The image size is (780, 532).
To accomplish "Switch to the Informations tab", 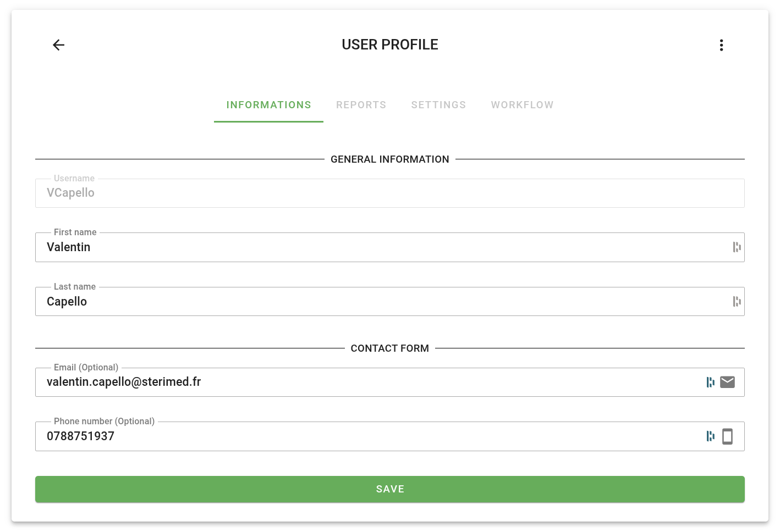I will point(268,105).
